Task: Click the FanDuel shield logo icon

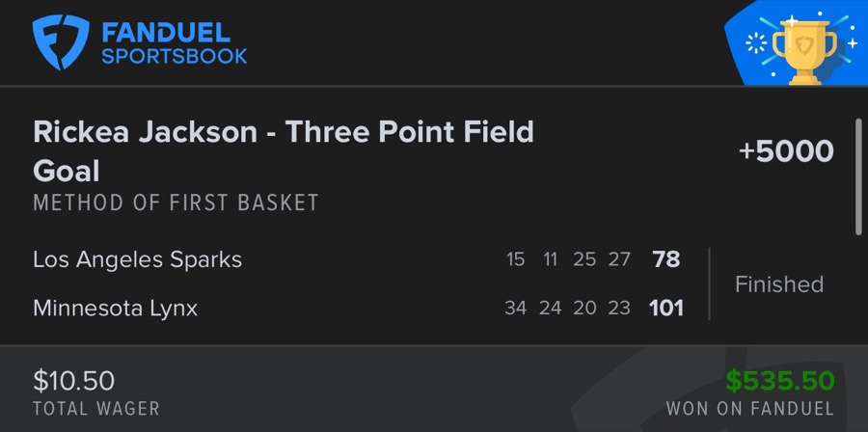Action: [61, 43]
